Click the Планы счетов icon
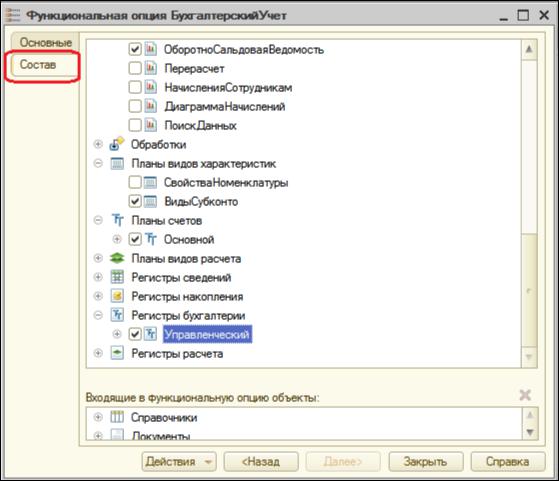 pyautogui.click(x=117, y=220)
